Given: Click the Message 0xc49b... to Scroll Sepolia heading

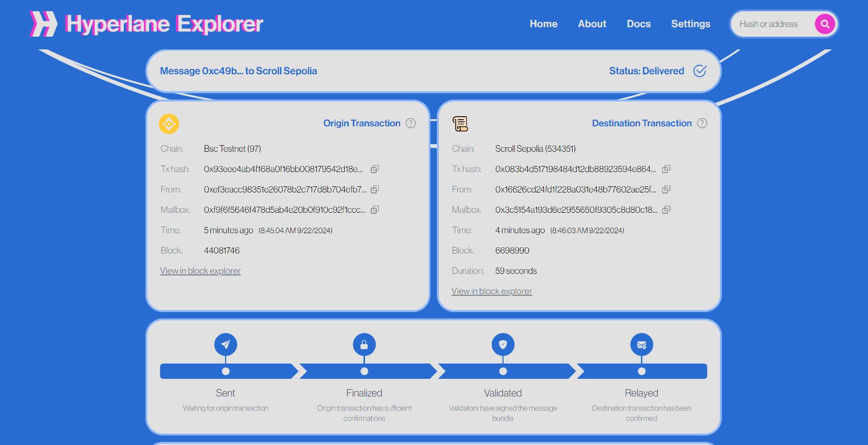Looking at the screenshot, I should [x=238, y=71].
